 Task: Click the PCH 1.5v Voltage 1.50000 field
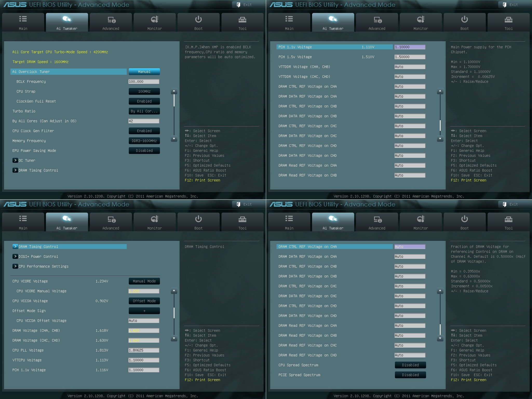410,57
